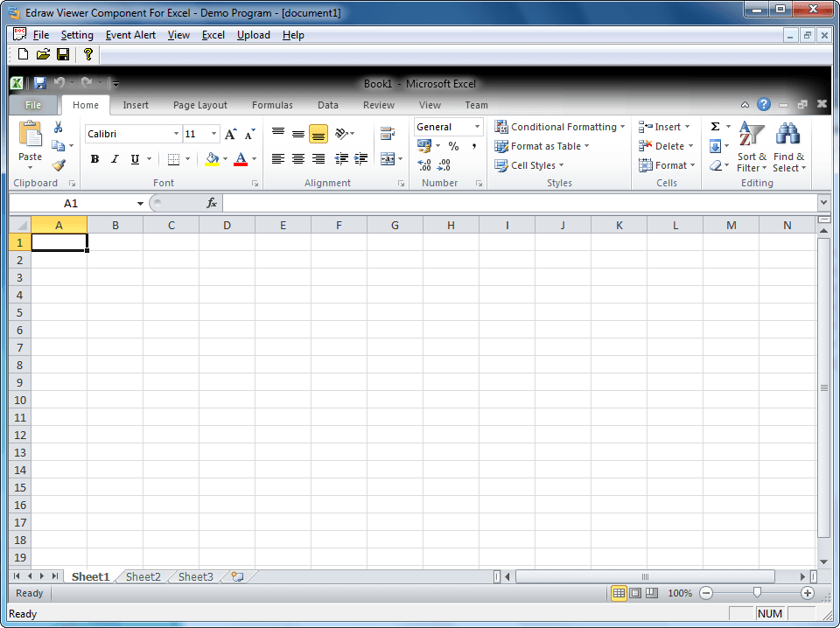Toggle Center horizontal alignment
Screen dimensions: 840x628
(x=298, y=158)
